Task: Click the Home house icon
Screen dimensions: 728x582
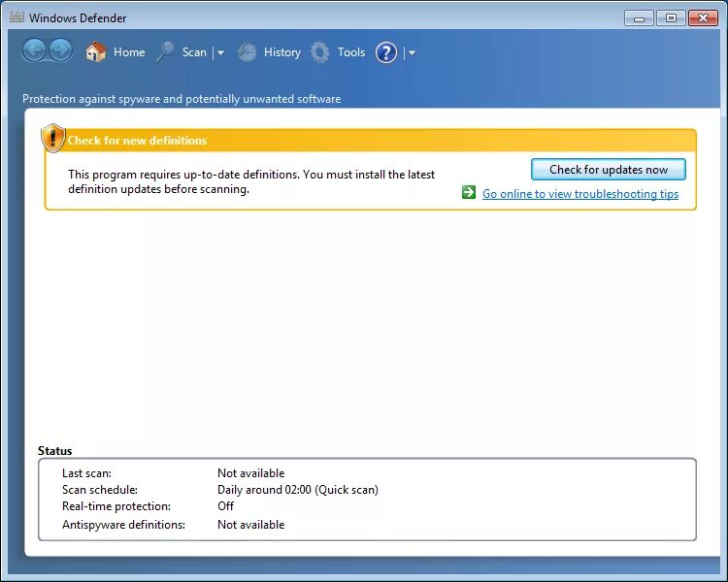Action: click(x=96, y=52)
